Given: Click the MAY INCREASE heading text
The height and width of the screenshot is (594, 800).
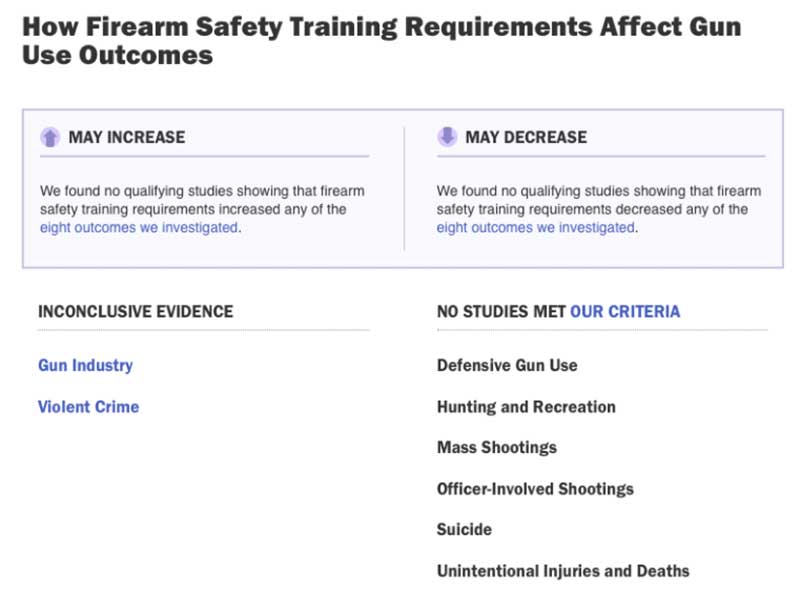Looking at the screenshot, I should [127, 137].
